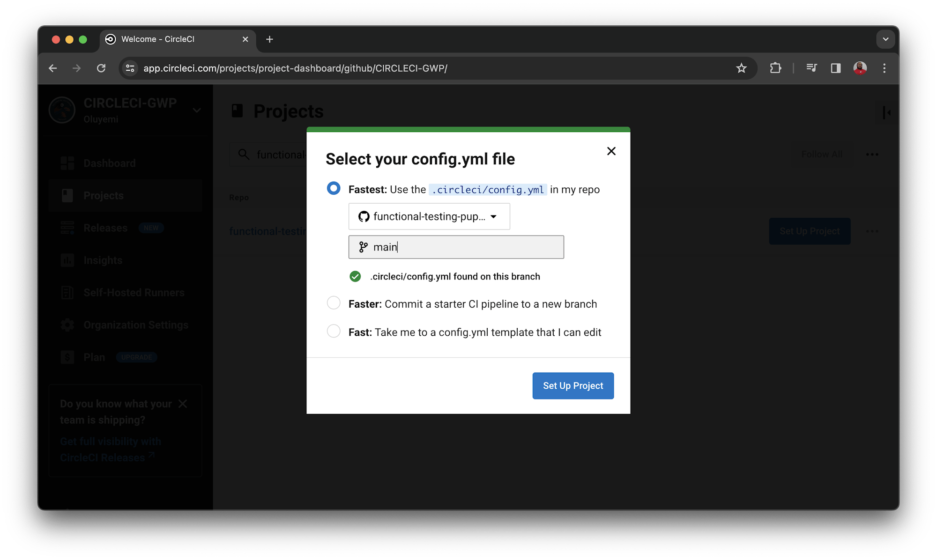This screenshot has height=560, width=937.
Task: Click the GitHub icon in the repo selector
Action: click(364, 216)
